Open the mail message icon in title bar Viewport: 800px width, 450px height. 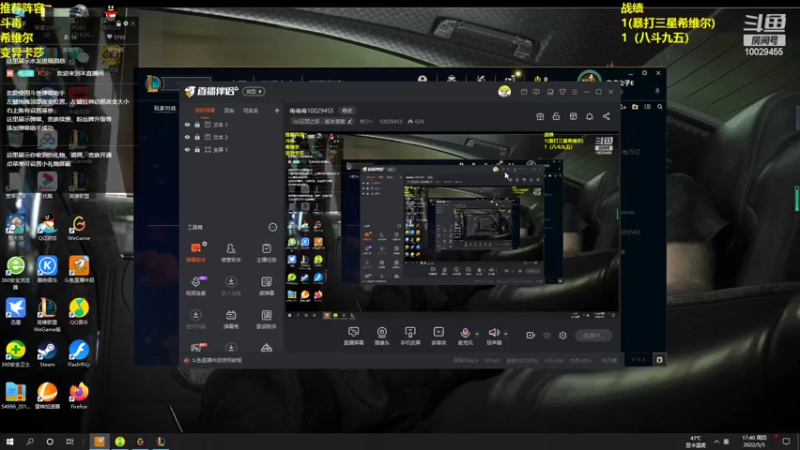(524, 92)
